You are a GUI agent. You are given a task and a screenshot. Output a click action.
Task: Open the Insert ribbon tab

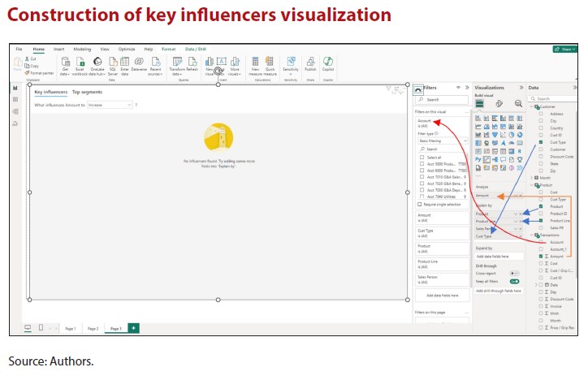click(x=58, y=49)
